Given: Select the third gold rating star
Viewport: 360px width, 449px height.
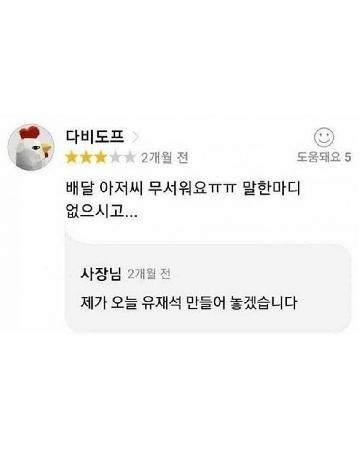Looking at the screenshot, I should coord(100,157).
